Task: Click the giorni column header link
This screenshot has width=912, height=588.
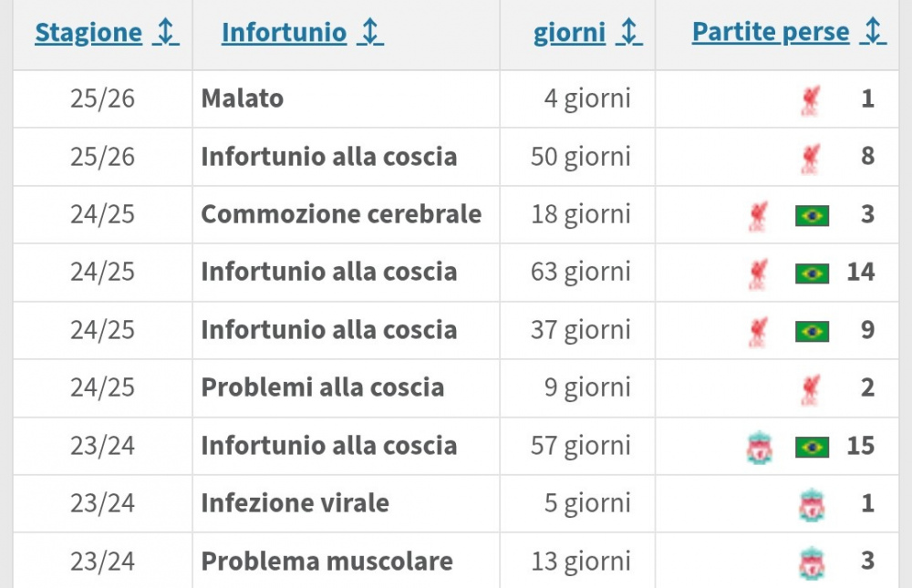Action: [569, 34]
